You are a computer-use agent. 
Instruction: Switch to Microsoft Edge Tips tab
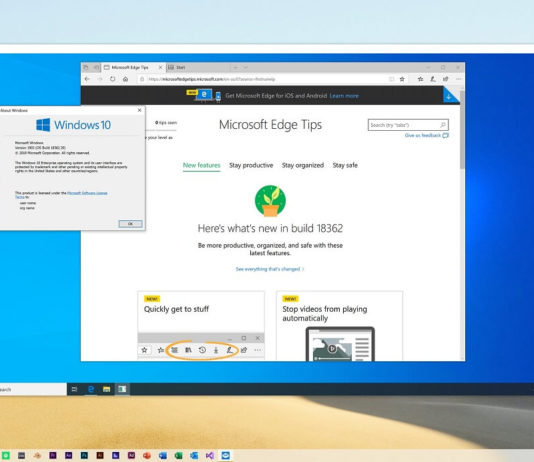click(133, 67)
